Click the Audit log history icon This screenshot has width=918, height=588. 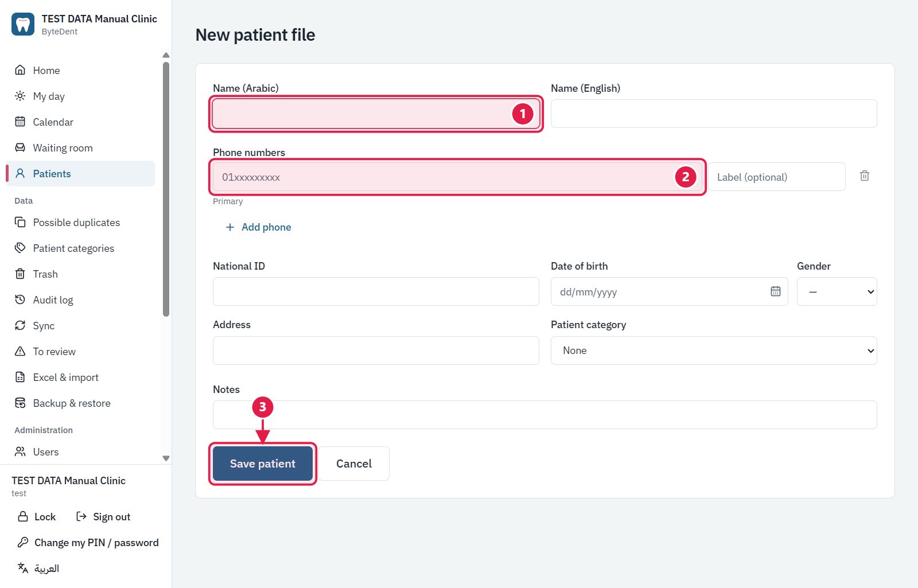pos(20,299)
